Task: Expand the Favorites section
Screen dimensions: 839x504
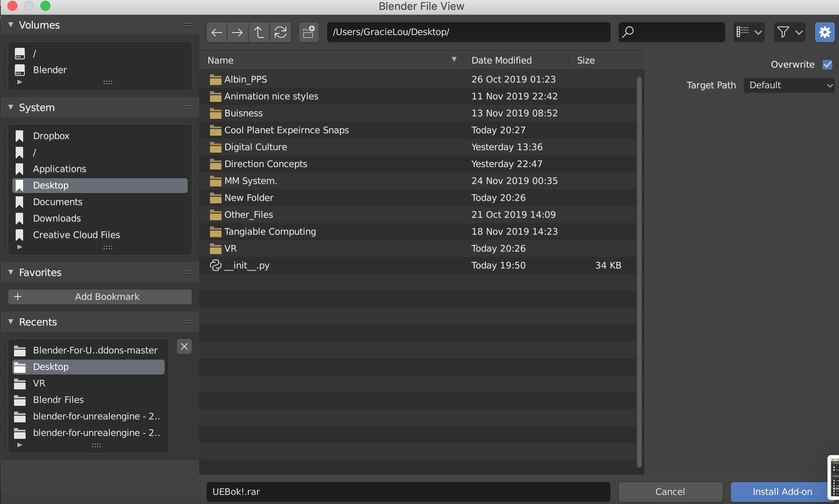Action: (12, 273)
